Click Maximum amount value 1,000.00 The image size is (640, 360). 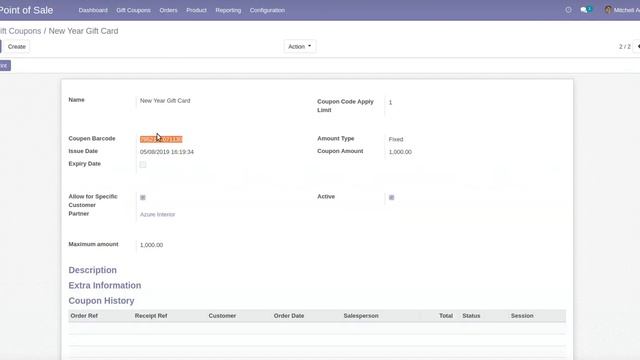tap(151, 245)
